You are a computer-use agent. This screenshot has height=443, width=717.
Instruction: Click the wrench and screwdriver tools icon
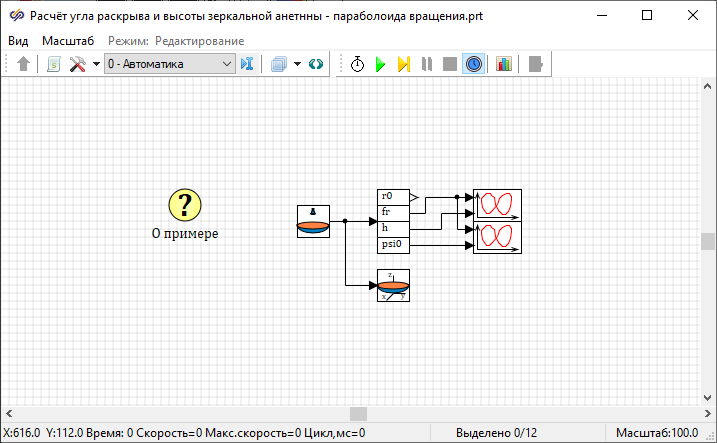[78, 64]
